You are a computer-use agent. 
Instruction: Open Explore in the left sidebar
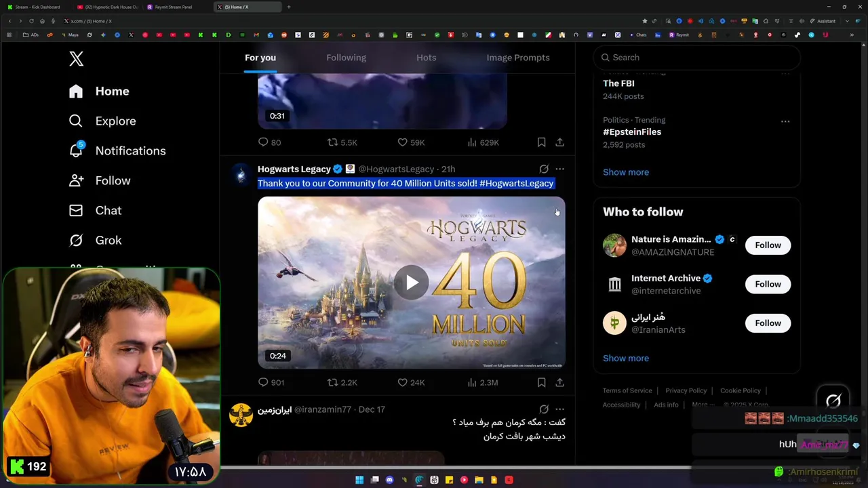tap(102, 121)
